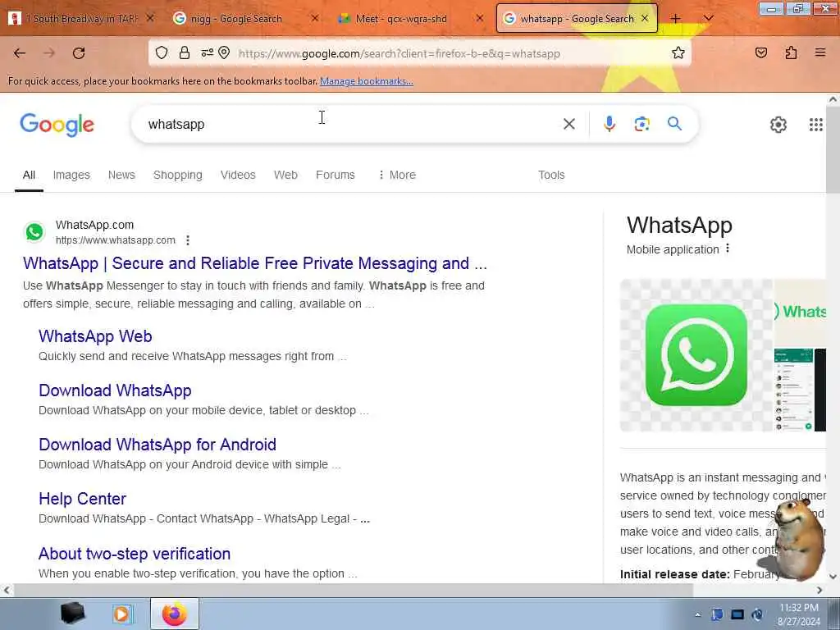Open a new browser tab
The height and width of the screenshot is (630, 840).
click(676, 19)
